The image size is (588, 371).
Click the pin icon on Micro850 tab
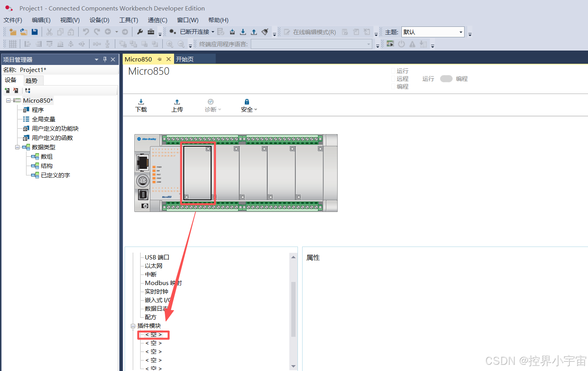(x=159, y=59)
